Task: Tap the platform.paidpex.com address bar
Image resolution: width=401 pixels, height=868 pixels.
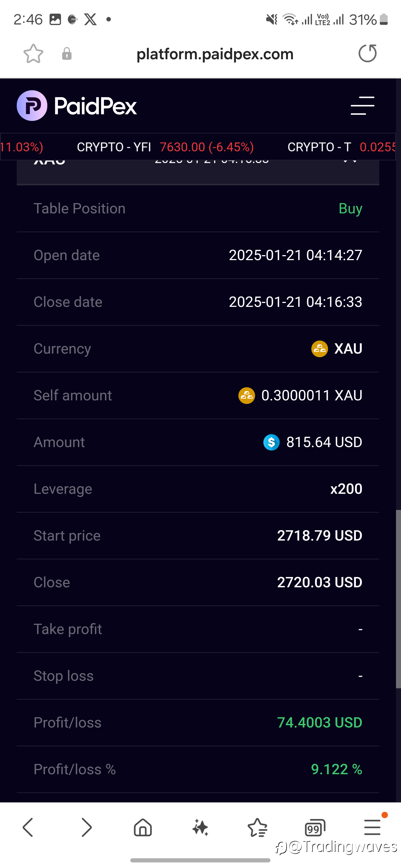Action: tap(215, 54)
